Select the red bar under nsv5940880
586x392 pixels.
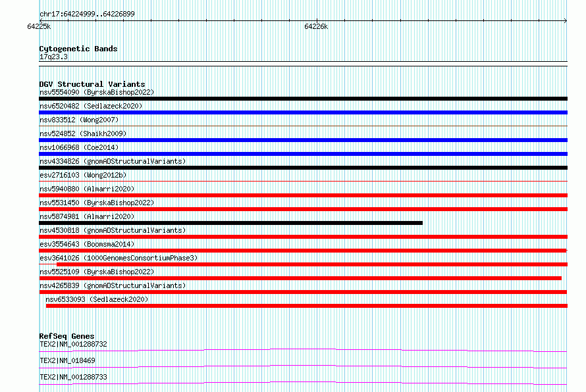303,195
